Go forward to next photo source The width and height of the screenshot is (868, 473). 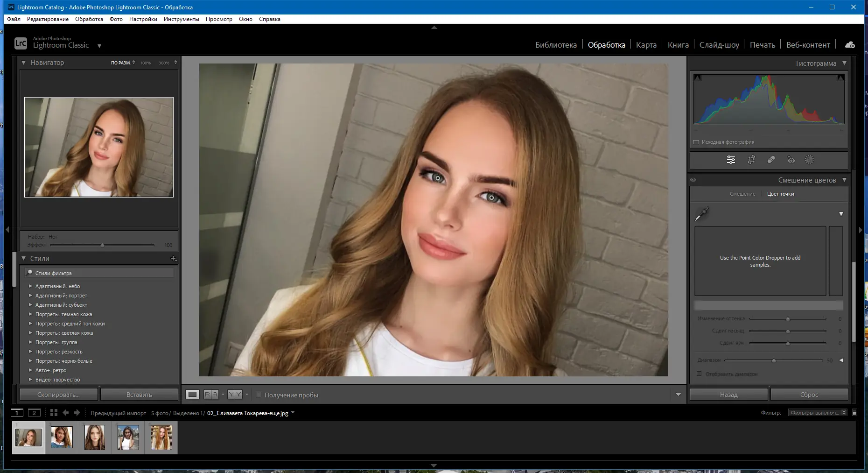(x=77, y=413)
